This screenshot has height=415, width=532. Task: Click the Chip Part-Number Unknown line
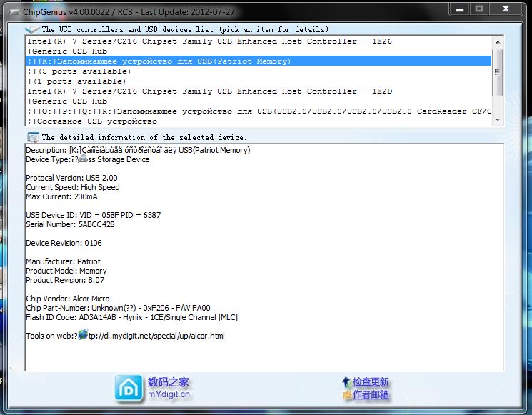point(118,308)
